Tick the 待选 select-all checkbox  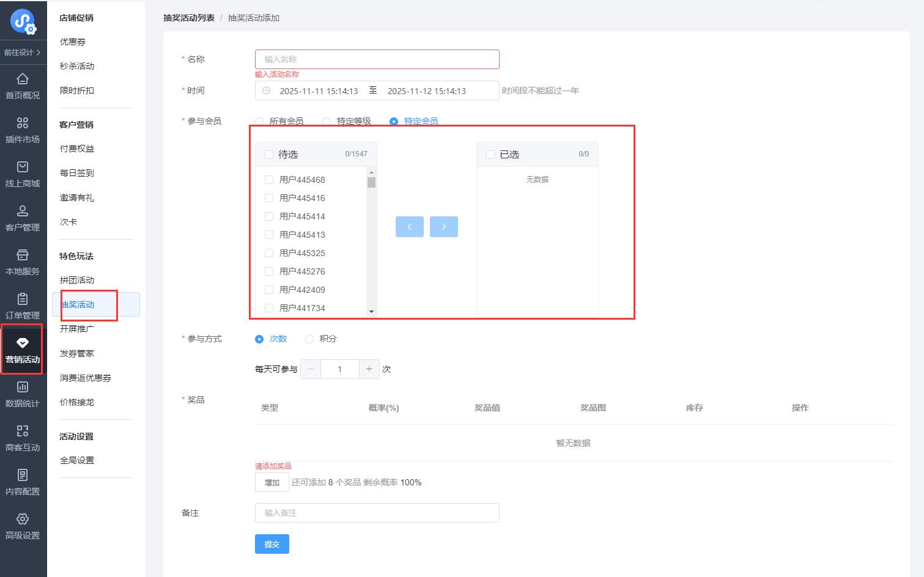[x=268, y=155]
